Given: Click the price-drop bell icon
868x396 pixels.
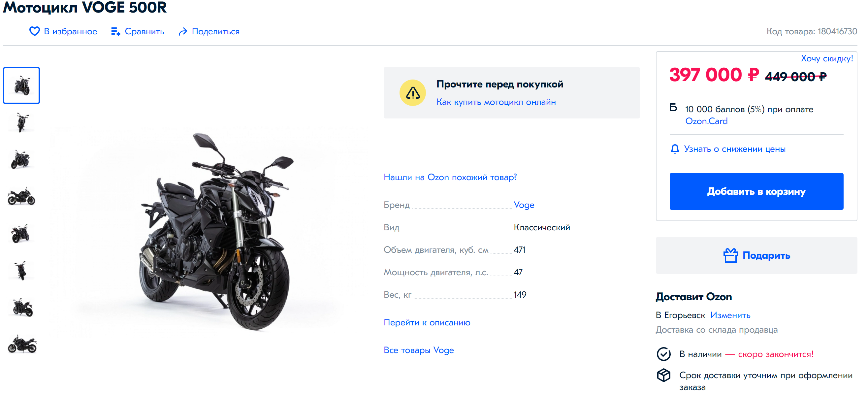Looking at the screenshot, I should 675,149.
